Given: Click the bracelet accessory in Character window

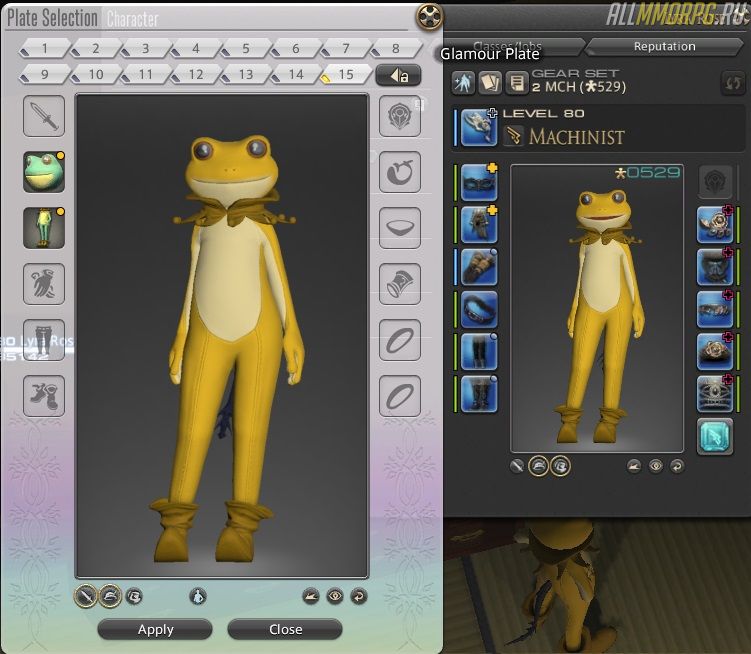Looking at the screenshot, I should [x=715, y=310].
